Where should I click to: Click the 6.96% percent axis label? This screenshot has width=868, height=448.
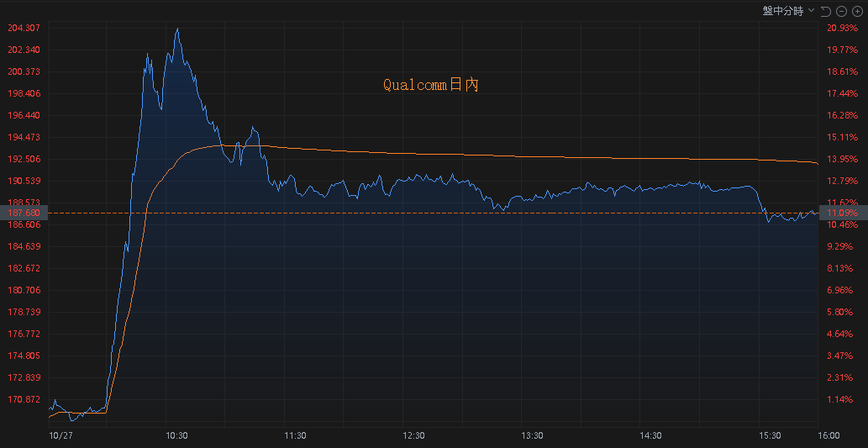[x=839, y=290]
